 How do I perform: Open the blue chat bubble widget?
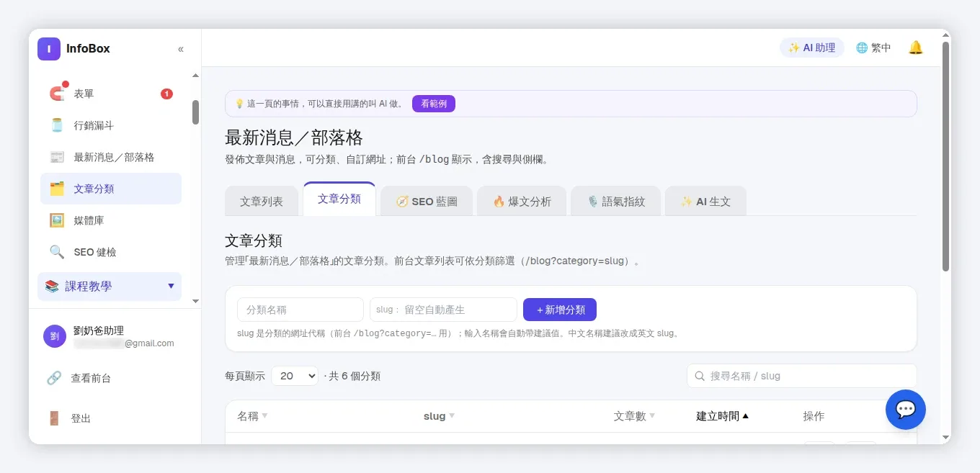(x=906, y=410)
